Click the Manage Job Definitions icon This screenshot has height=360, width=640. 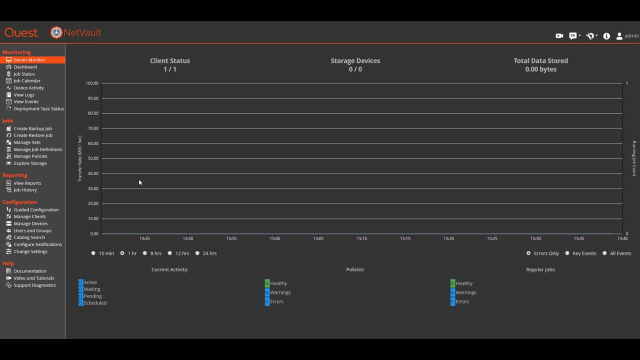tap(9, 149)
